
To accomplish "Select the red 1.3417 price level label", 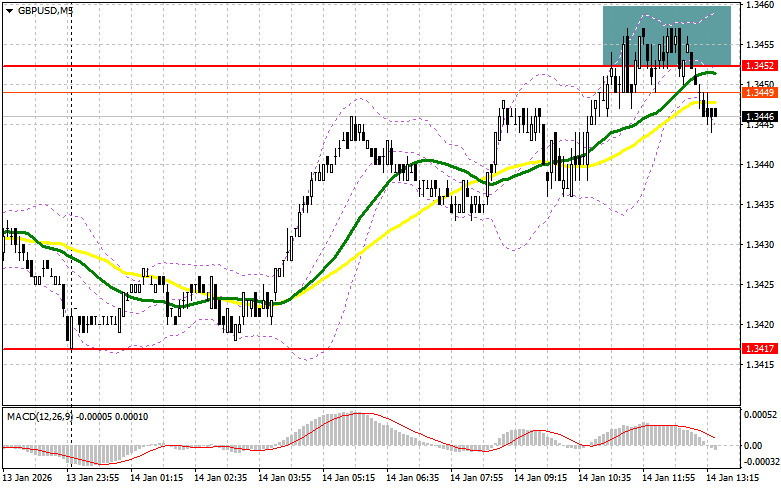I will (760, 349).
